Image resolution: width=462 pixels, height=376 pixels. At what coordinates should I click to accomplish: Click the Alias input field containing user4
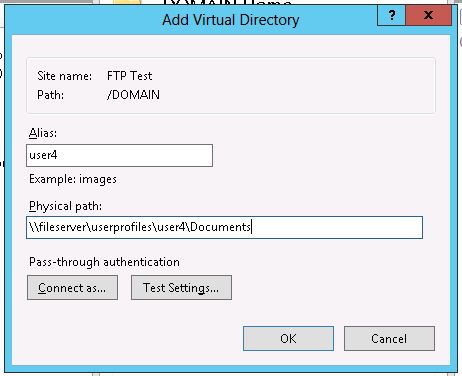click(x=119, y=155)
